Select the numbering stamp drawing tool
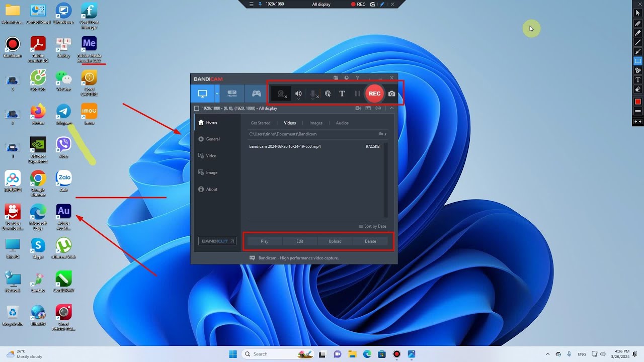Image resolution: width=644 pixels, height=362 pixels. click(638, 70)
